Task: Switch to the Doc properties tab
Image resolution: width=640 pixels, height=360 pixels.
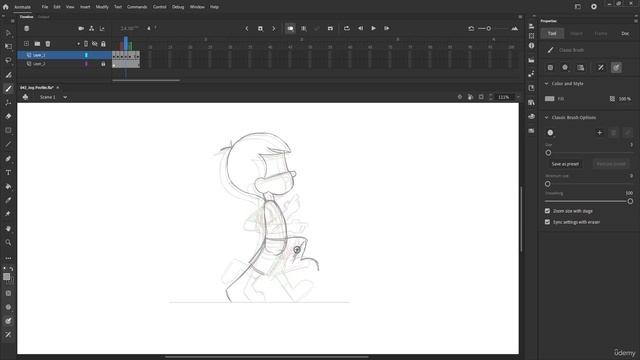Action: [x=625, y=33]
